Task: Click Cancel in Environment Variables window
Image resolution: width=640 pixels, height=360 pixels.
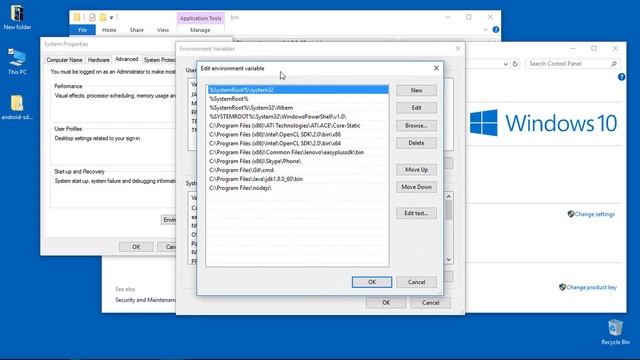Action: point(430,303)
